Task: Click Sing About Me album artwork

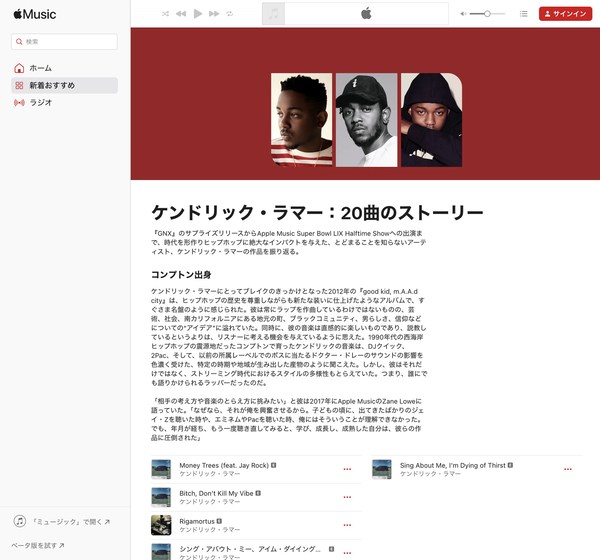Action: click(382, 469)
